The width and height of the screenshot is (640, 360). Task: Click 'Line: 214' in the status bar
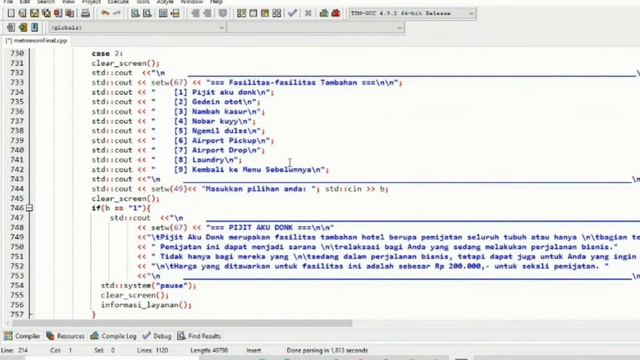pyautogui.click(x=14, y=350)
